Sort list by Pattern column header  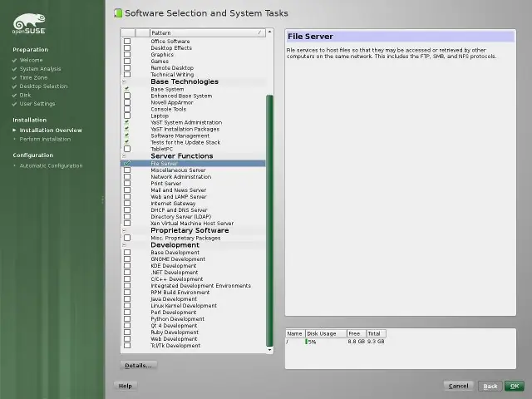coord(207,33)
